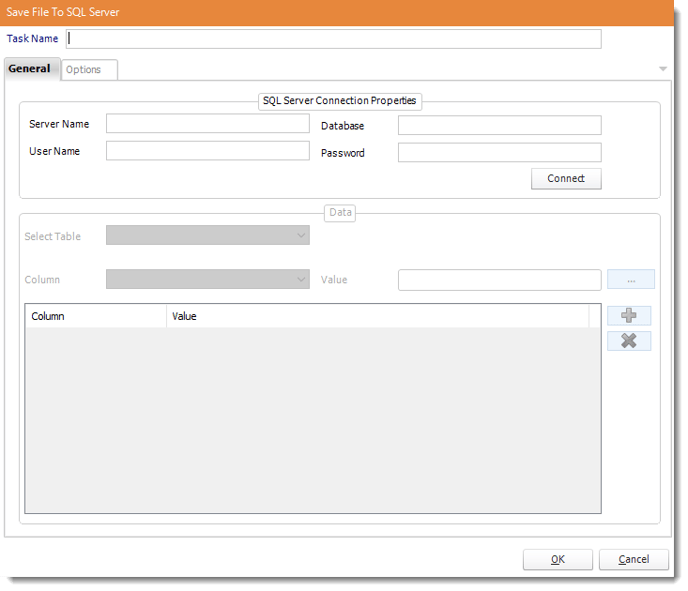Focus the User Name field

coord(208,150)
